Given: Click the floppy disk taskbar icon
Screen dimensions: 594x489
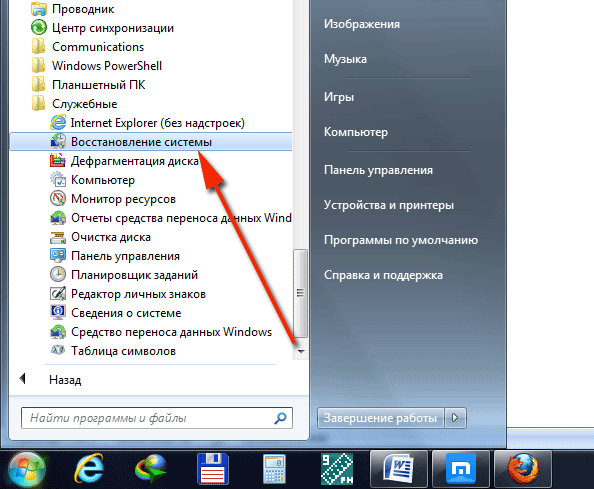Looking at the screenshot, I should coord(213,469).
